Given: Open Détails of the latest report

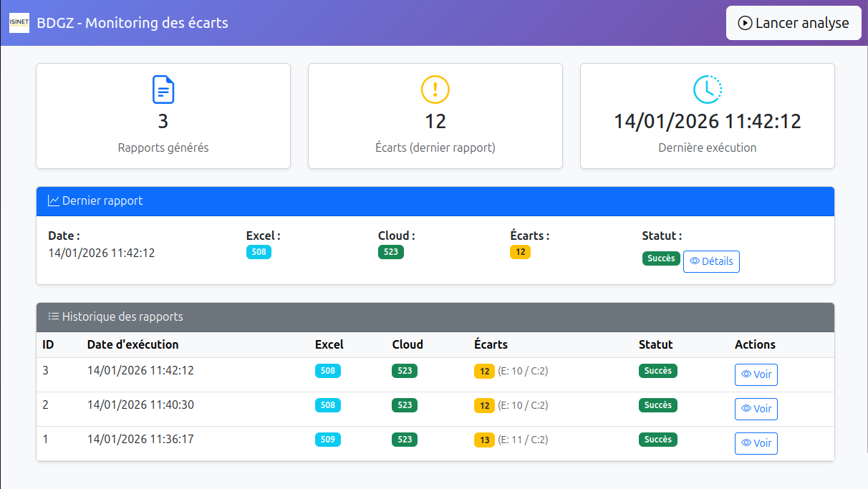Looking at the screenshot, I should tap(710, 261).
